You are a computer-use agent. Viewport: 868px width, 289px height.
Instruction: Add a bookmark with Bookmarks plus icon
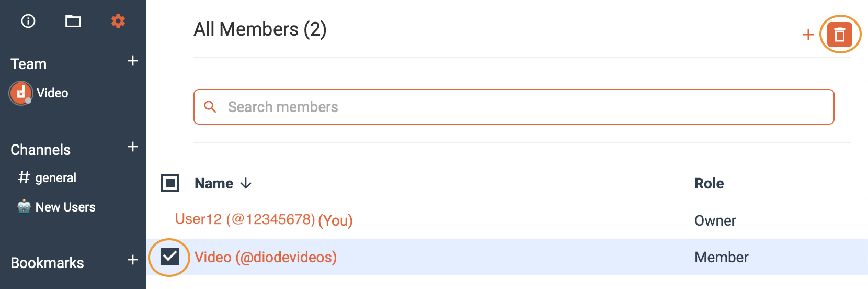[133, 260]
